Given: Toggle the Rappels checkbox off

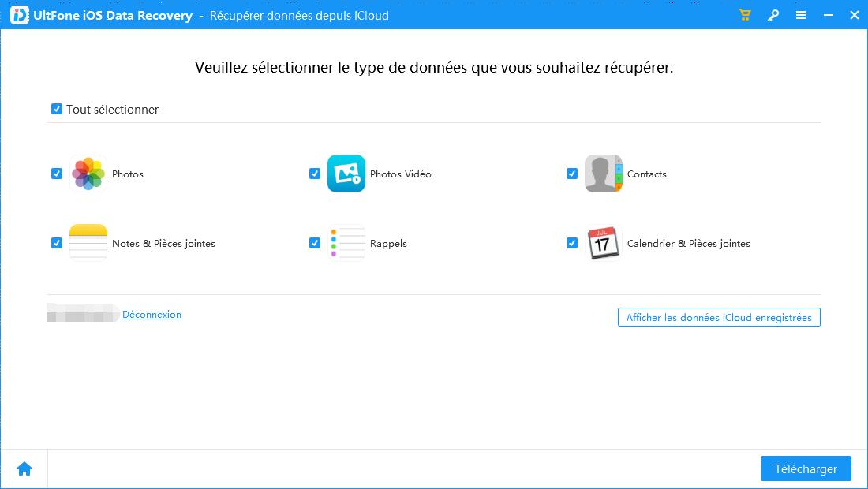Looking at the screenshot, I should coord(314,243).
